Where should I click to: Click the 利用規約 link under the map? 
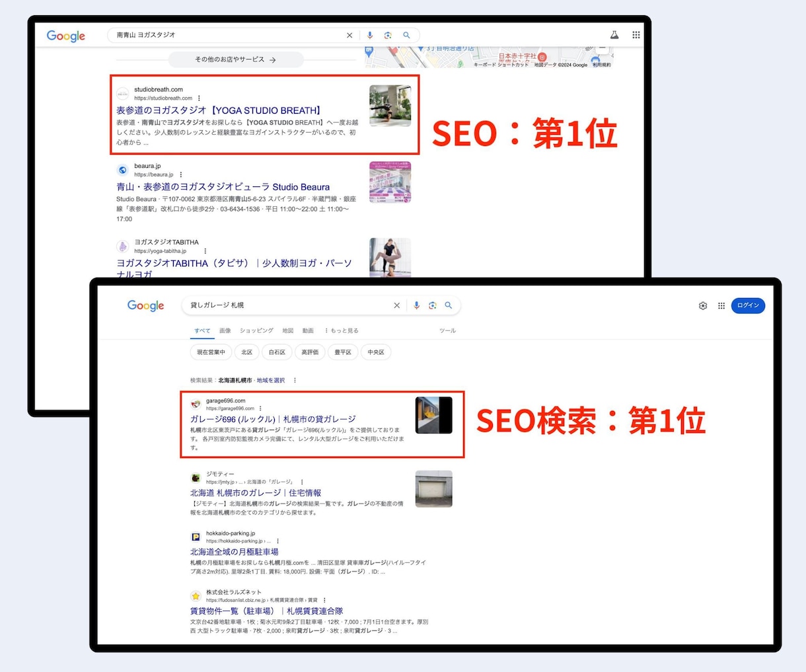[602, 65]
